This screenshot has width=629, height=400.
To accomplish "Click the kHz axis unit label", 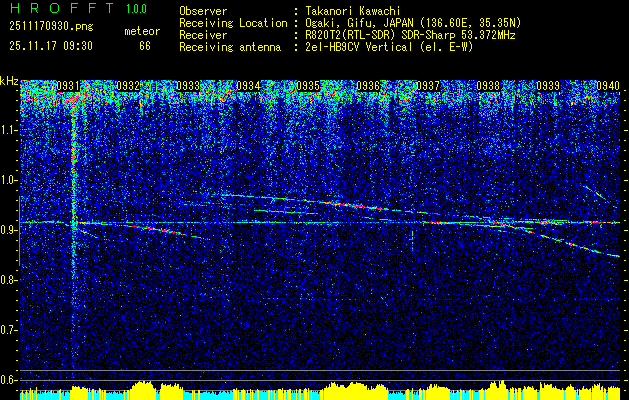I will point(9,81).
